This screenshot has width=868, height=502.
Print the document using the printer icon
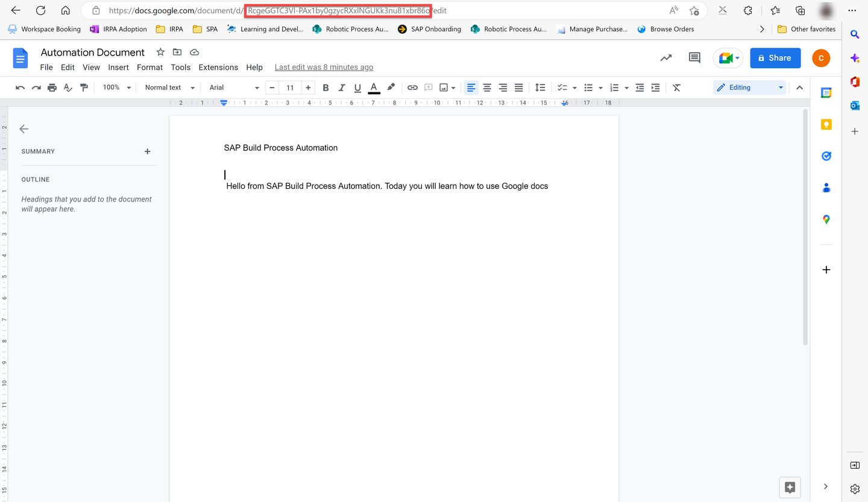52,87
